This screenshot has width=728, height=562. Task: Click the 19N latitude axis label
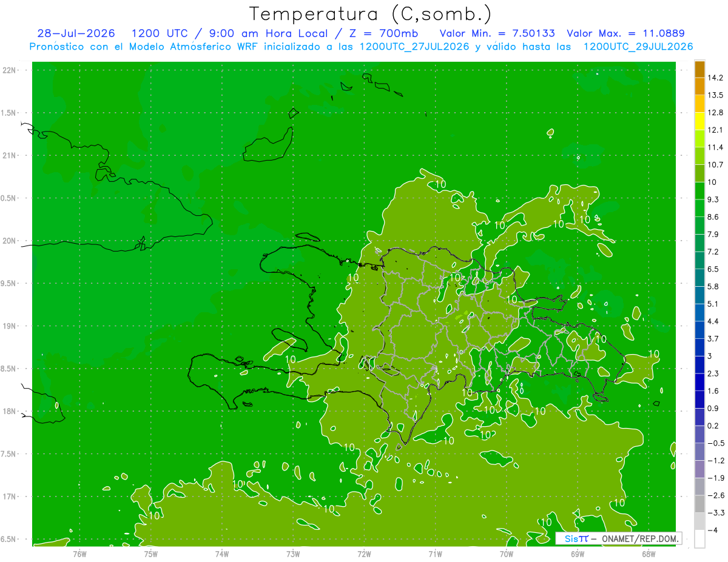(x=10, y=326)
